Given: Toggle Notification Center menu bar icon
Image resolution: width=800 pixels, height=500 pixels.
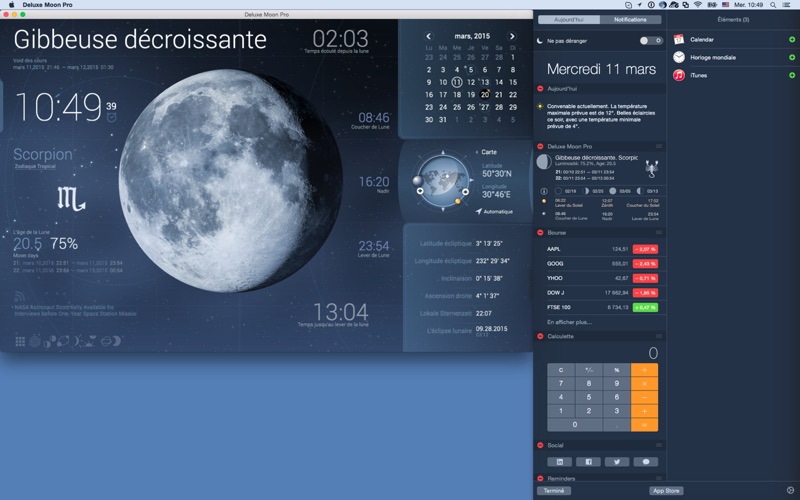Looking at the screenshot, I should [787, 5].
